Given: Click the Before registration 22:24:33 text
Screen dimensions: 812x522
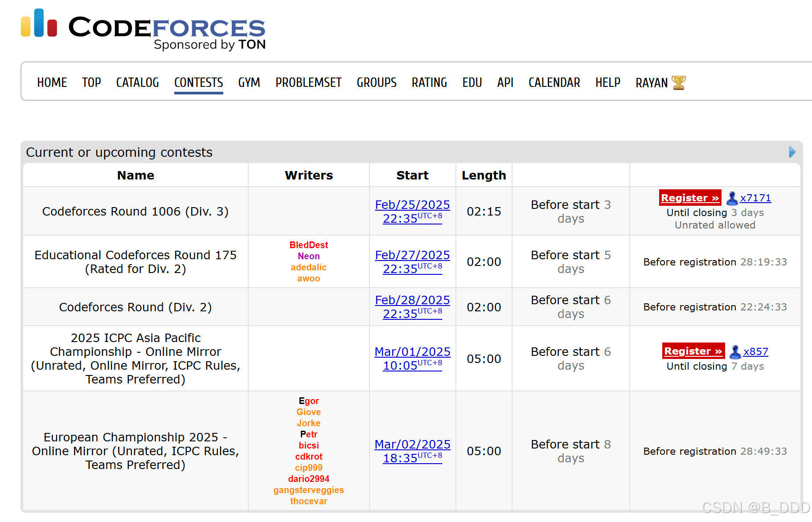Looking at the screenshot, I should click(715, 307).
